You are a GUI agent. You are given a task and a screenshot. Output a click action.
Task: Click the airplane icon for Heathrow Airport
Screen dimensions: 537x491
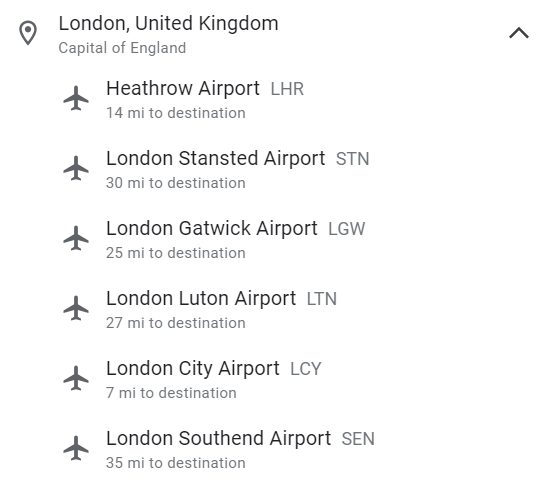coord(76,98)
